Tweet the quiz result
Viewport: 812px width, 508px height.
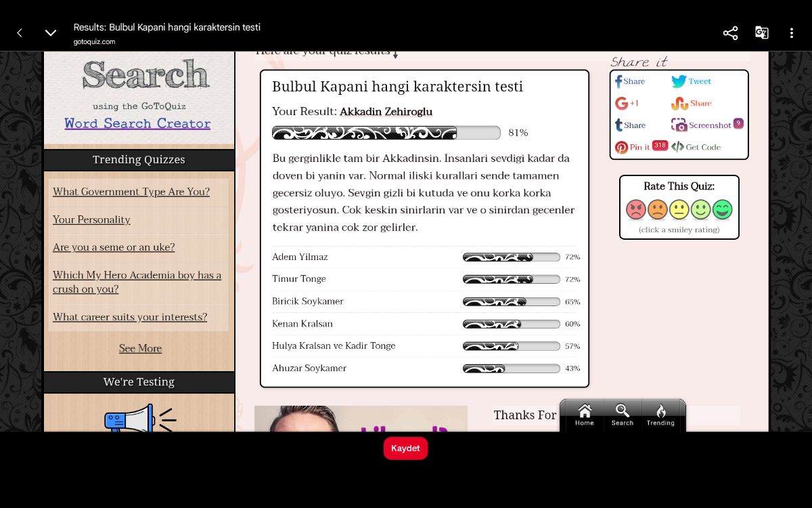coord(691,81)
